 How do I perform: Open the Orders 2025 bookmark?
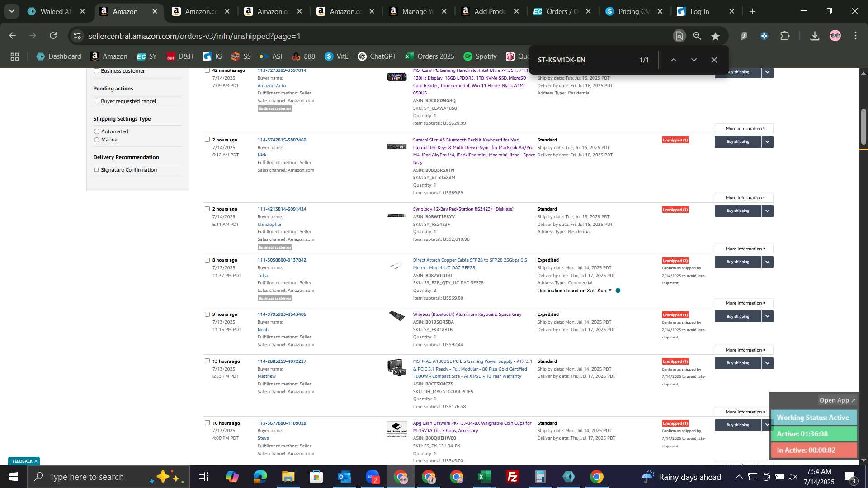(x=429, y=56)
